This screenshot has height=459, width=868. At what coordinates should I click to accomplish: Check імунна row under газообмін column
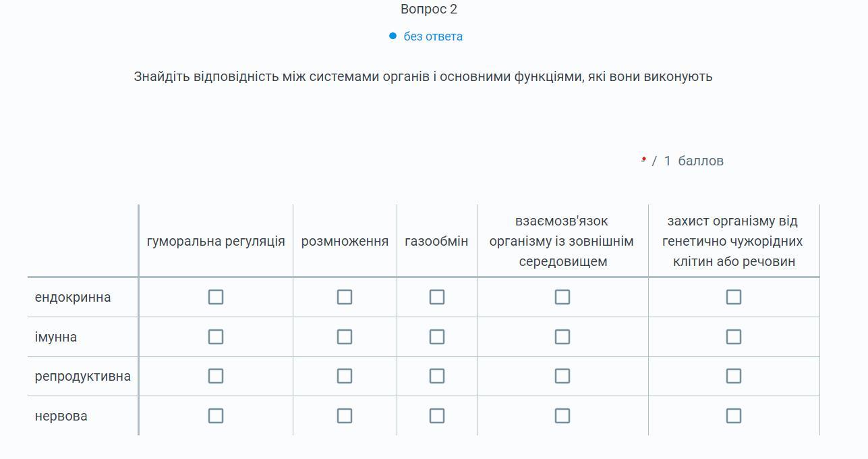click(437, 337)
